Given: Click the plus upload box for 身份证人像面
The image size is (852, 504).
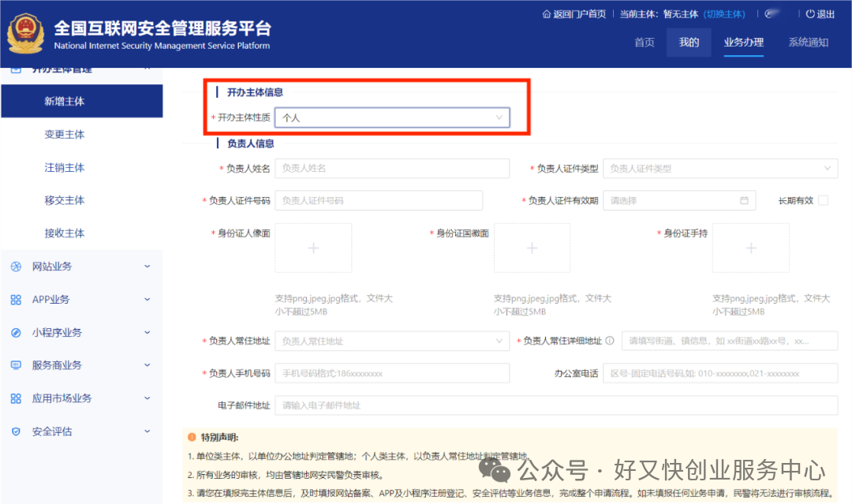Looking at the screenshot, I should coord(313,248).
